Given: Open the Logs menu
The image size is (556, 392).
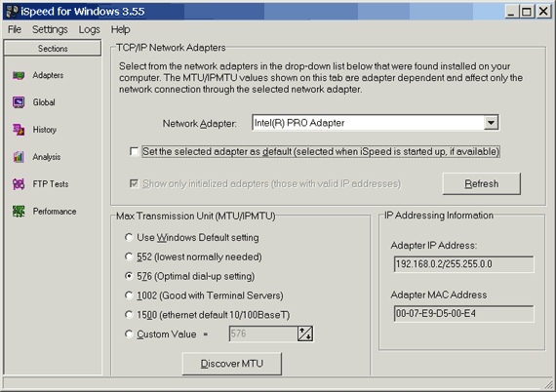Looking at the screenshot, I should (90, 29).
